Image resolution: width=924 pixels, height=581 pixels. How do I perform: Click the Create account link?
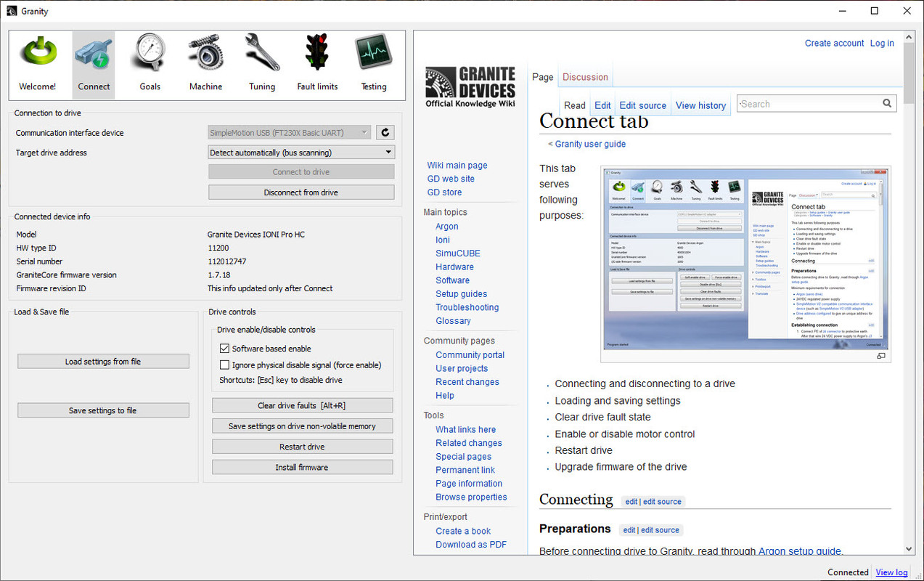pos(834,43)
